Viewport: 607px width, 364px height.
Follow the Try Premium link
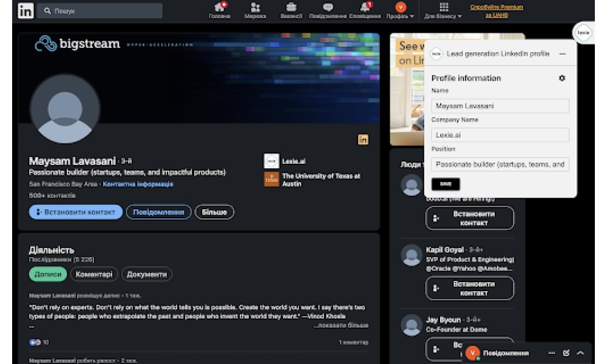point(497,11)
